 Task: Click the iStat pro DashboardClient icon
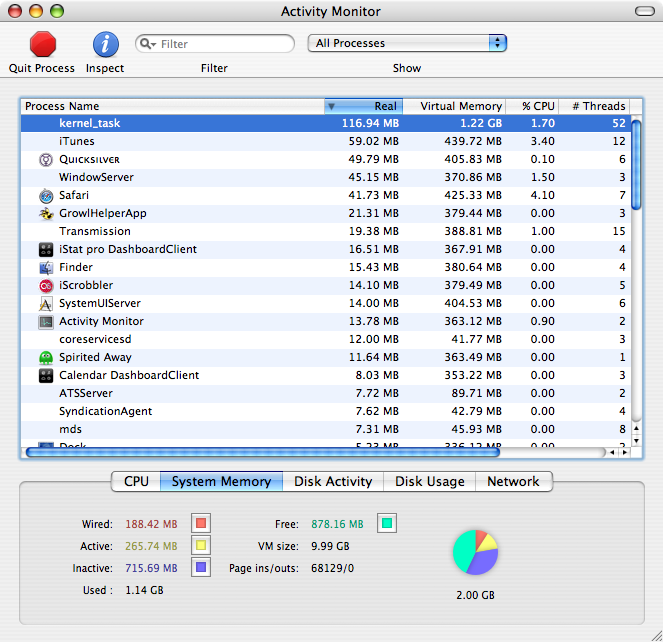pos(46,250)
